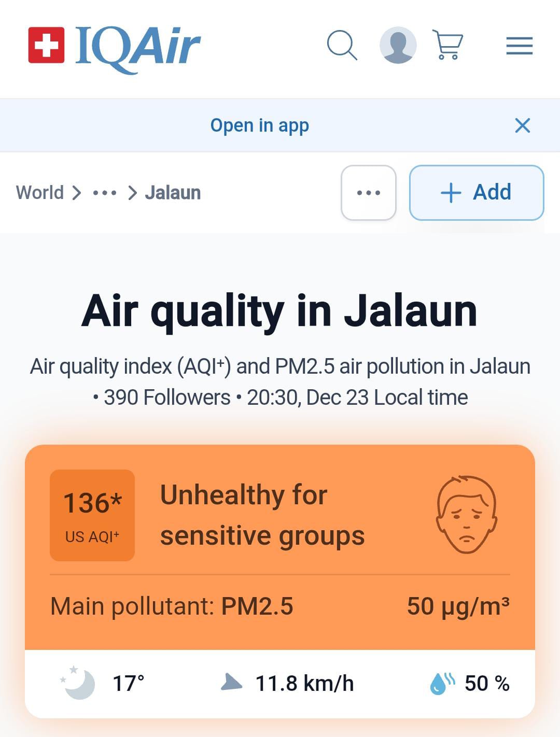Dismiss the Open in app banner
Image resolution: width=560 pixels, height=737 pixels.
(522, 125)
